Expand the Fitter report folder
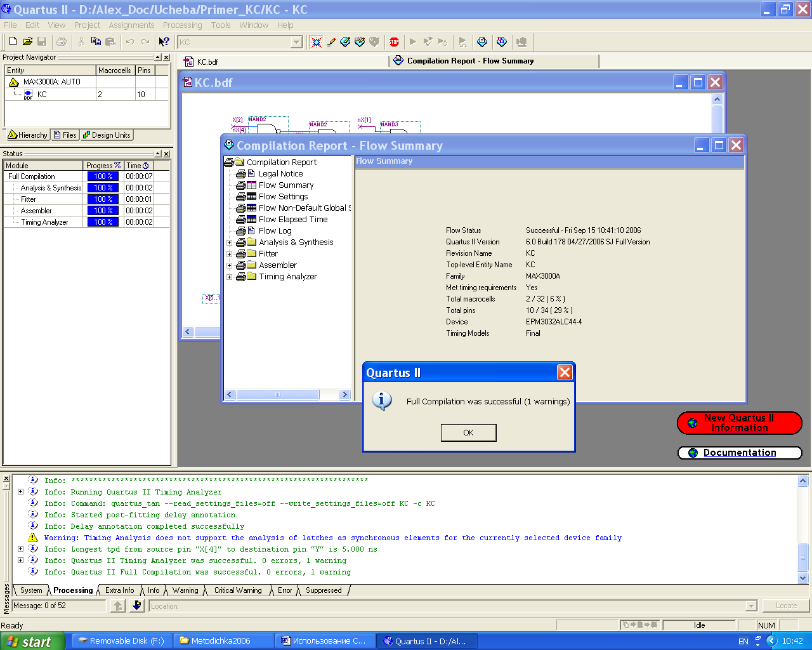 click(x=230, y=254)
